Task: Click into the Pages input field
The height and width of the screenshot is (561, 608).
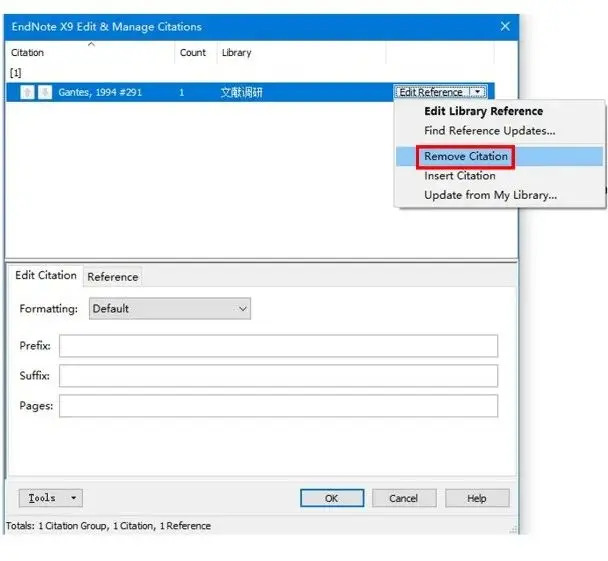Action: tap(278, 406)
